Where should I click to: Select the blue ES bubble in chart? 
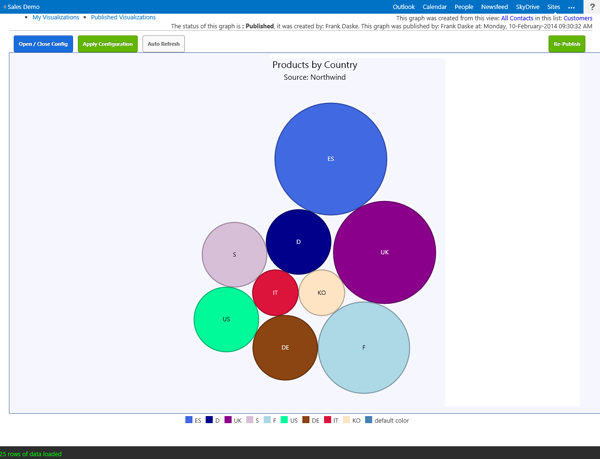331,158
